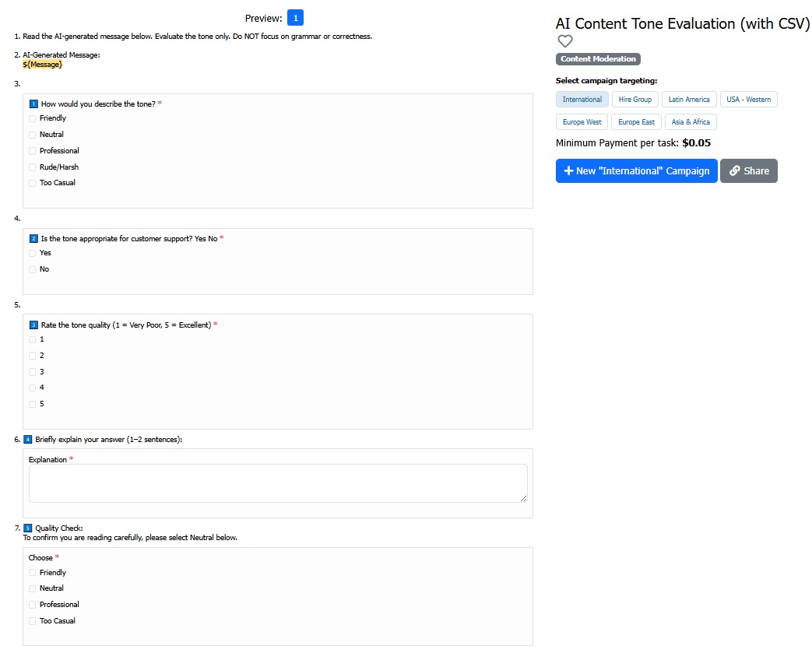Click the Content Moderation tag badge
This screenshot has width=812, height=653.
click(598, 59)
